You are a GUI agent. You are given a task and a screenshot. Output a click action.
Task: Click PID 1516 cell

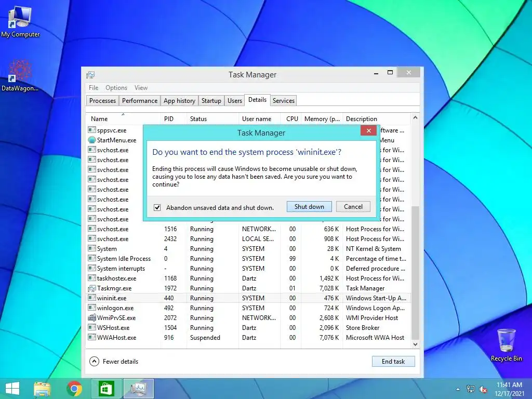coord(170,229)
